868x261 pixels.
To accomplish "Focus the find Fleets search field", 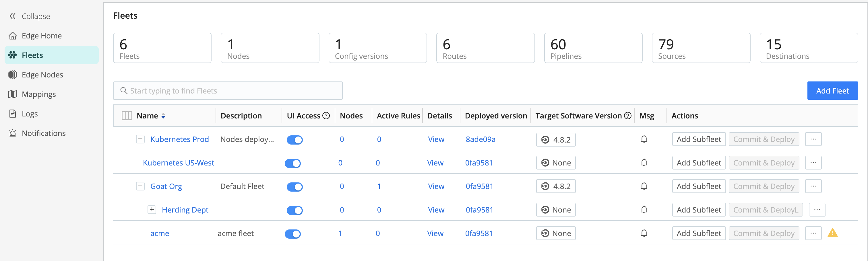I will 228,91.
